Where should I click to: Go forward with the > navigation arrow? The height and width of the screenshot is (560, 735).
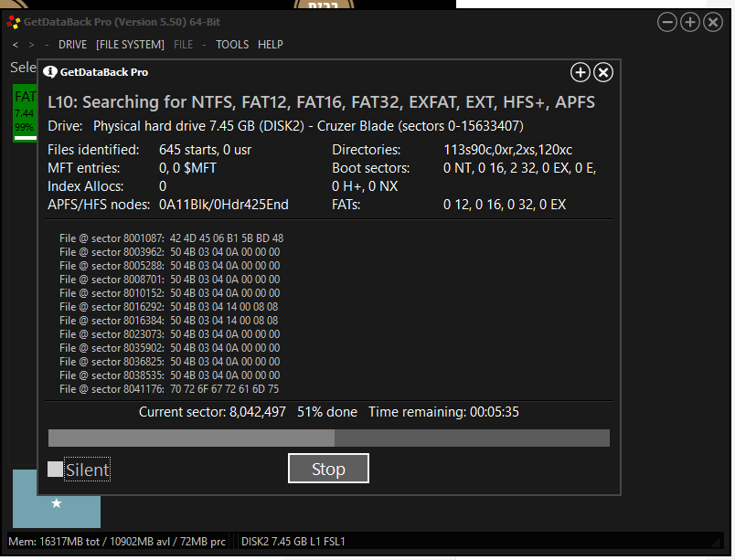(x=31, y=45)
